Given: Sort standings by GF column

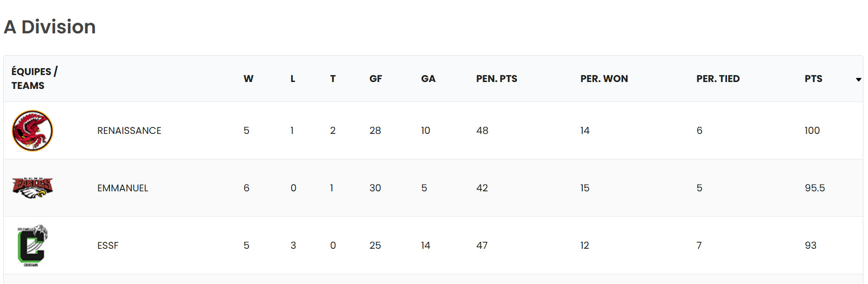Looking at the screenshot, I should point(376,79).
